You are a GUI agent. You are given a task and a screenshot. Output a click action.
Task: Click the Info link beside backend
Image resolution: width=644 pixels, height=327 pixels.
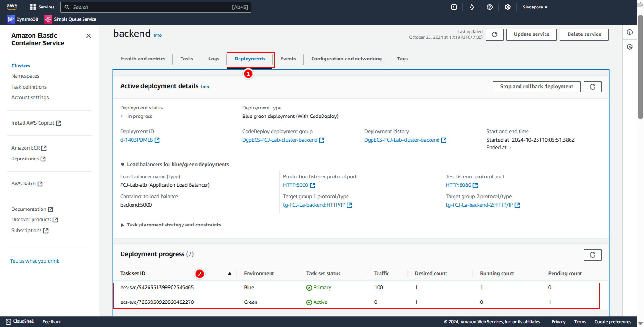coord(157,35)
